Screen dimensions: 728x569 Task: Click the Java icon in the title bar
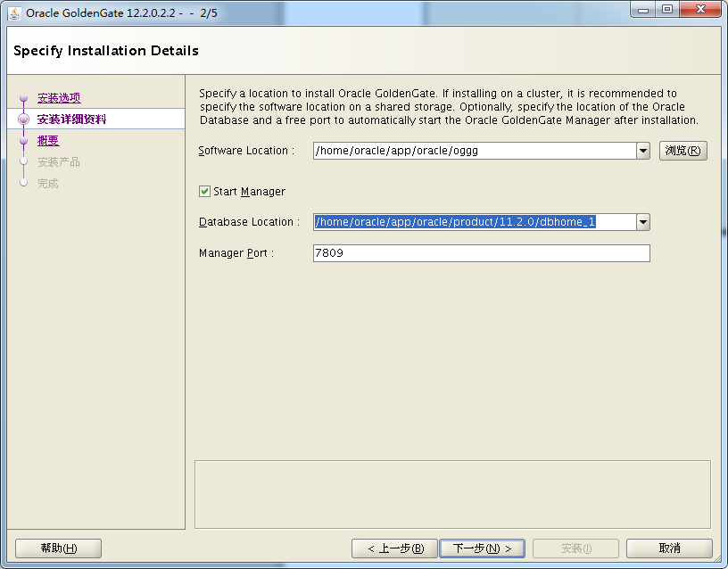tap(14, 13)
